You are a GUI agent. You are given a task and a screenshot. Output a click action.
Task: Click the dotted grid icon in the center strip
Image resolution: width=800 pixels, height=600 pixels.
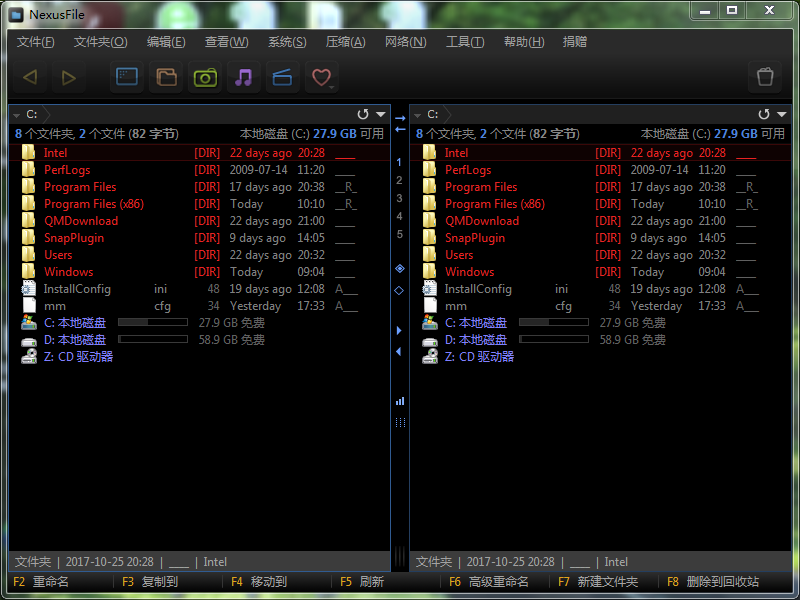pyautogui.click(x=400, y=422)
